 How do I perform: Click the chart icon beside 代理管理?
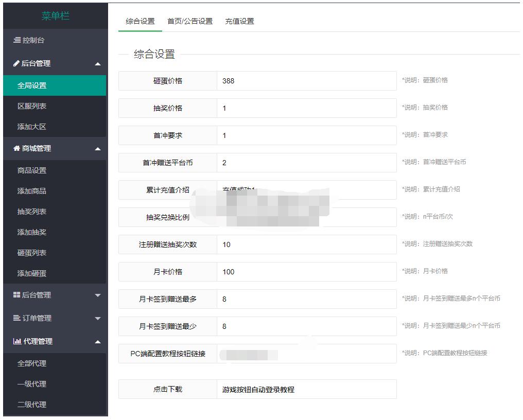pos(17,341)
